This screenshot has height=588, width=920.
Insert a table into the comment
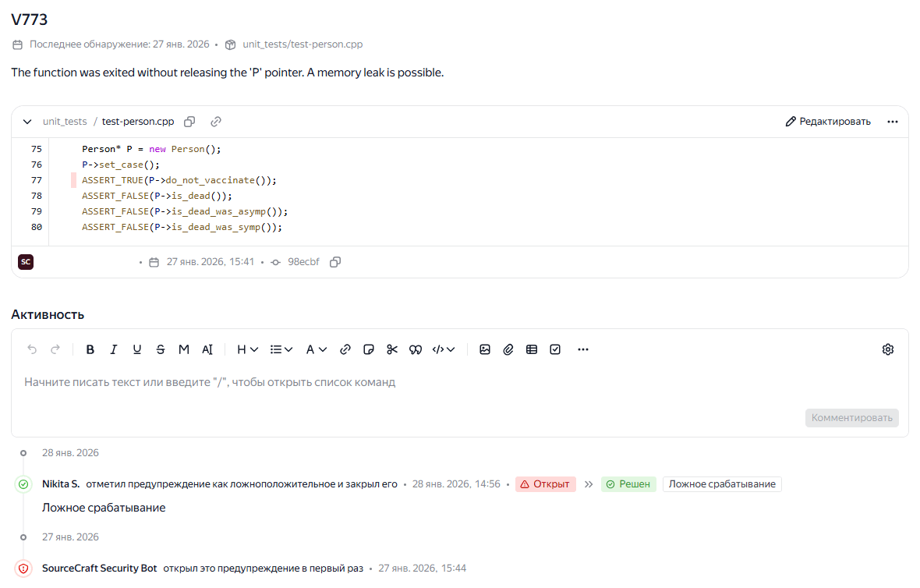tap(532, 349)
